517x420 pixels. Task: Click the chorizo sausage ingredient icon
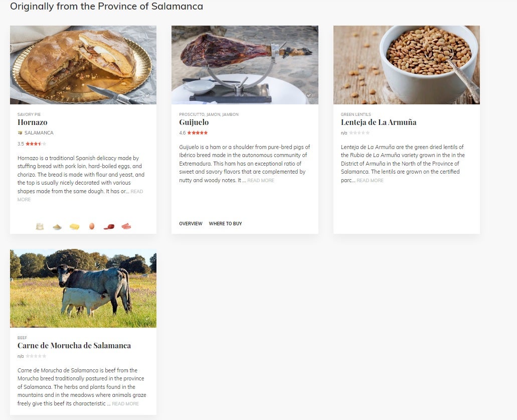point(109,227)
